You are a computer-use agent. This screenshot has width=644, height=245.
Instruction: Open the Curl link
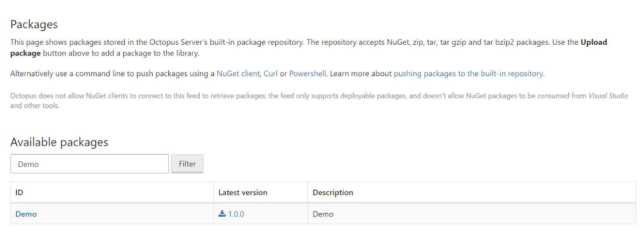pyautogui.click(x=270, y=74)
